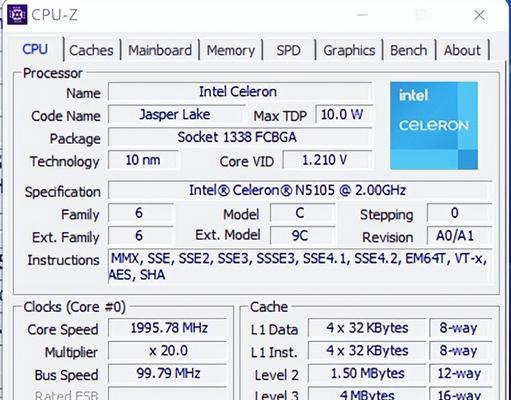Click the Max TDP value 10.0 W
The height and width of the screenshot is (400, 511).
pyautogui.click(x=344, y=115)
